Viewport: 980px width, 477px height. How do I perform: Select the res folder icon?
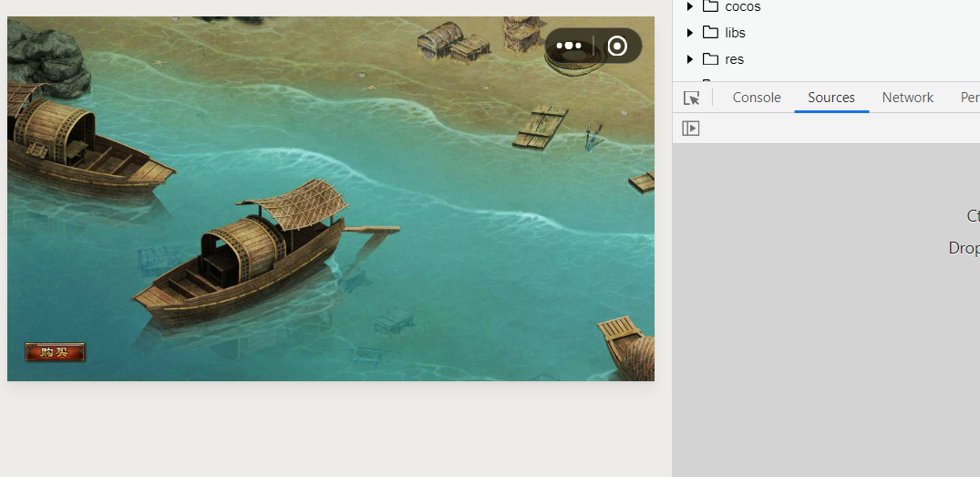[x=710, y=58]
